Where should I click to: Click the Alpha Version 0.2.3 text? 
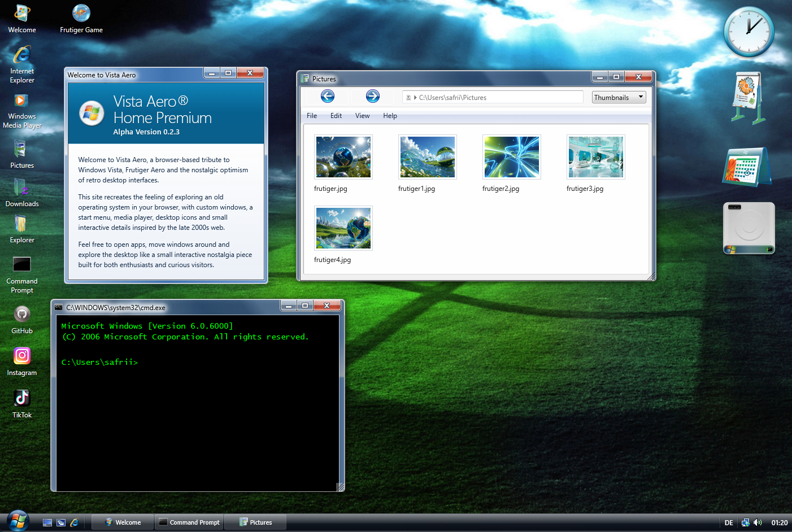(x=146, y=132)
